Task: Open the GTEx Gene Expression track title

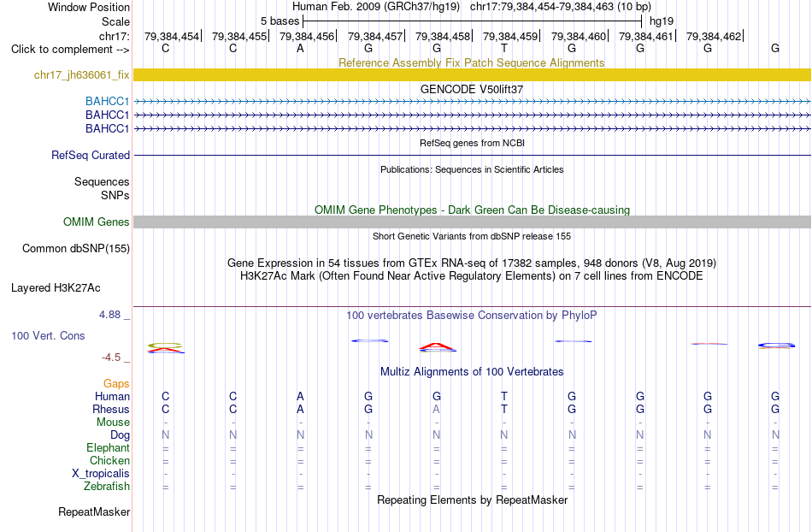Action: [471, 263]
